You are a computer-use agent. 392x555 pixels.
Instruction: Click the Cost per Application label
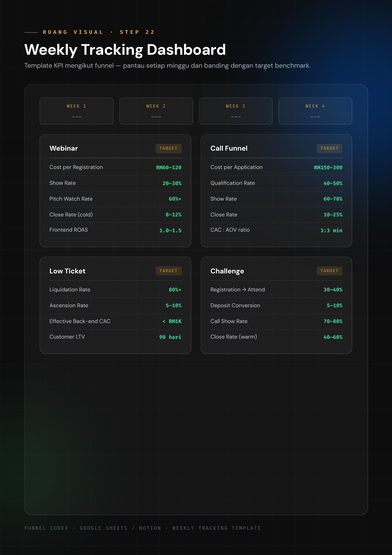[236, 167]
